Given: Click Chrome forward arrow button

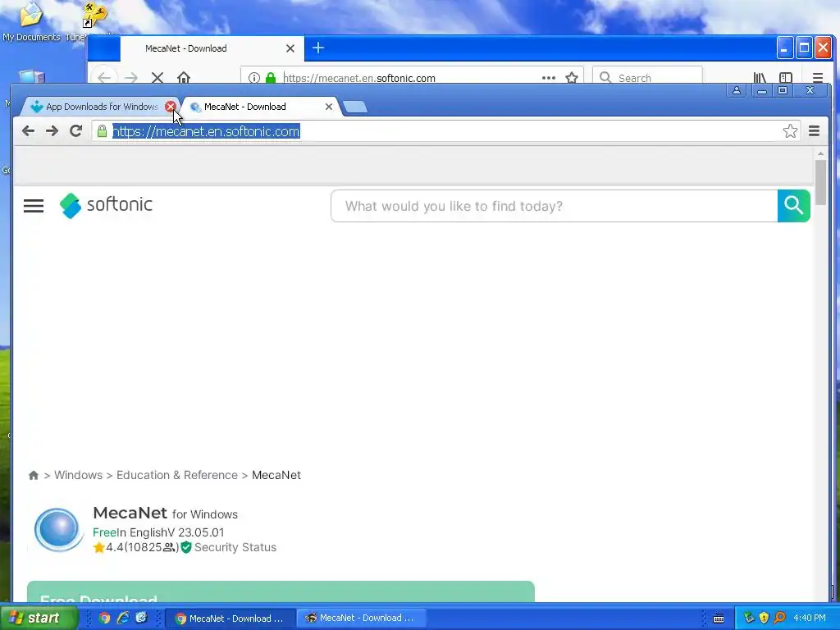Looking at the screenshot, I should click(52, 130).
